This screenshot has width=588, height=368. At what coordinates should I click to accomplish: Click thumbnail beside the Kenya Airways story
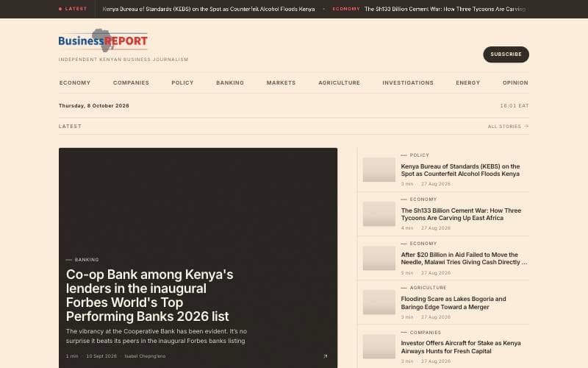[379, 347]
